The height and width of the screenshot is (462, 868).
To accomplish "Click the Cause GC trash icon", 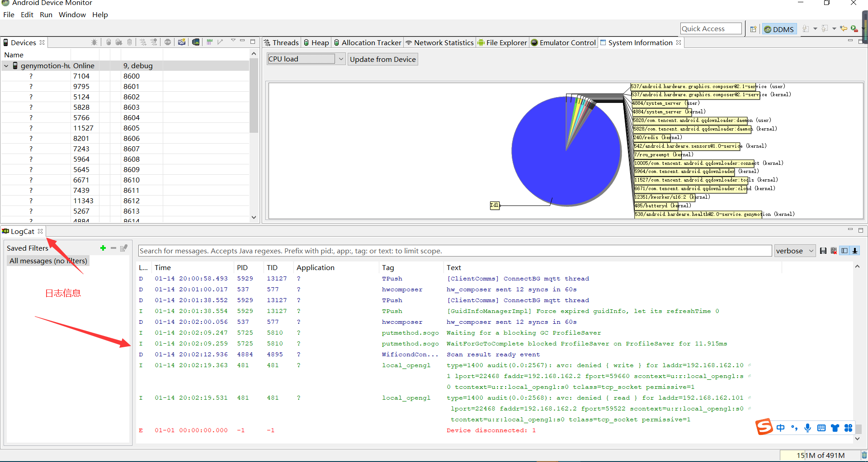I will [x=129, y=42].
